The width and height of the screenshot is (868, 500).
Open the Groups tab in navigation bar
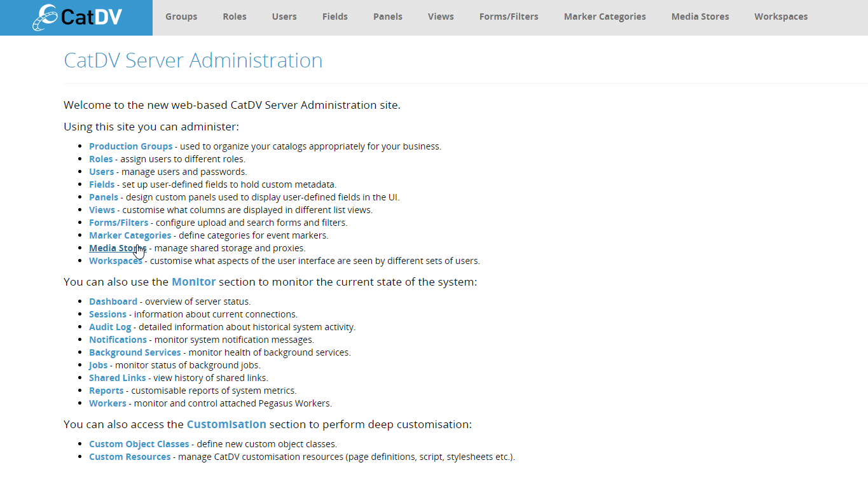tap(181, 17)
